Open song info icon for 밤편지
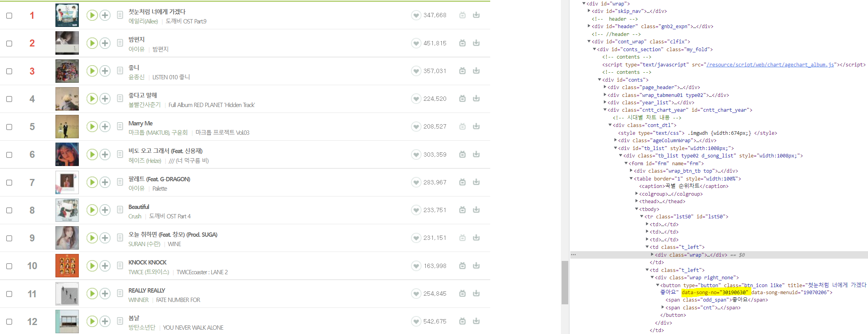The height and width of the screenshot is (334, 868). pyautogui.click(x=120, y=43)
